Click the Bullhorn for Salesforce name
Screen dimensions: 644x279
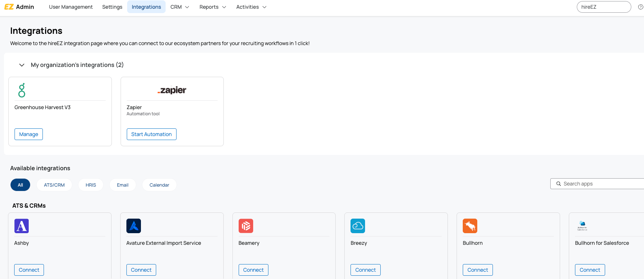[602, 243]
